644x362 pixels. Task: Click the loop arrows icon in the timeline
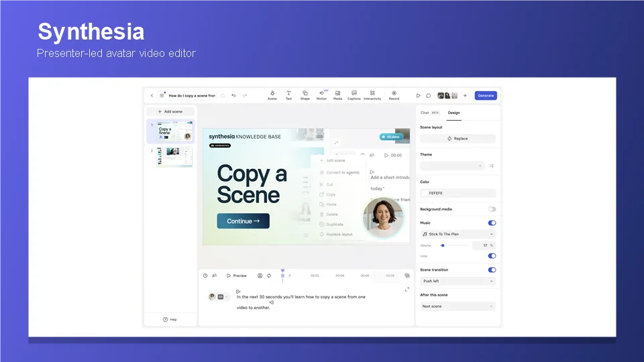[x=269, y=276]
